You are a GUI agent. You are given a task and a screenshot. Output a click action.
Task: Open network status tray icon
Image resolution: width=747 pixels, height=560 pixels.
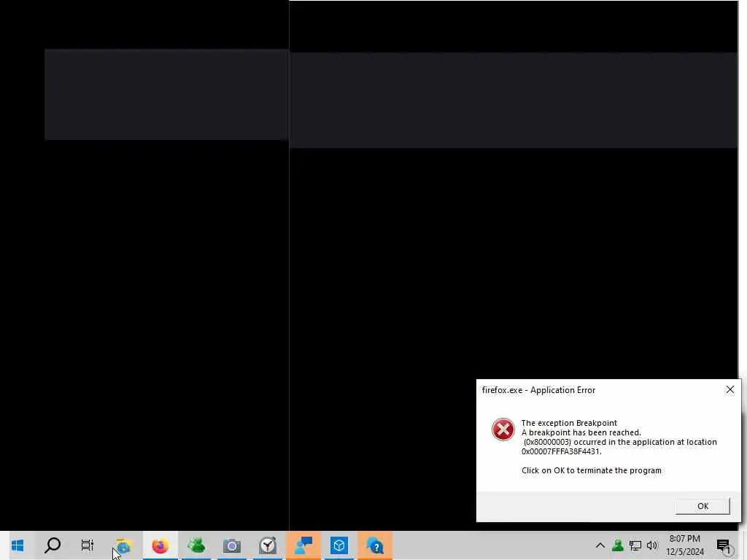(635, 545)
